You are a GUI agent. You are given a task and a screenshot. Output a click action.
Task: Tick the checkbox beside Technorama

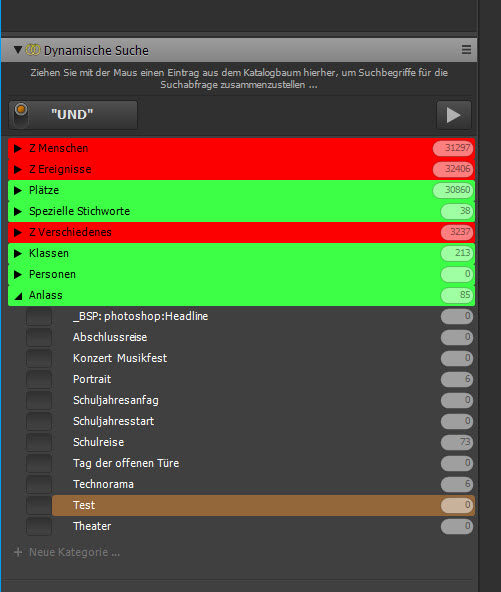point(39,484)
